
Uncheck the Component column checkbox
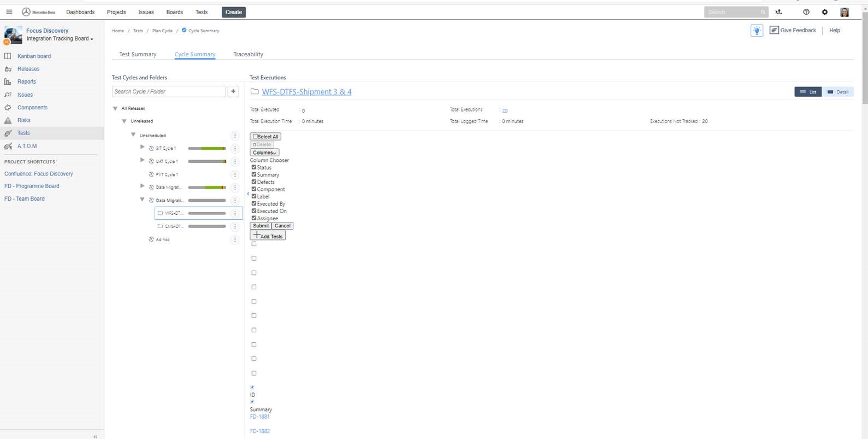[x=253, y=189]
